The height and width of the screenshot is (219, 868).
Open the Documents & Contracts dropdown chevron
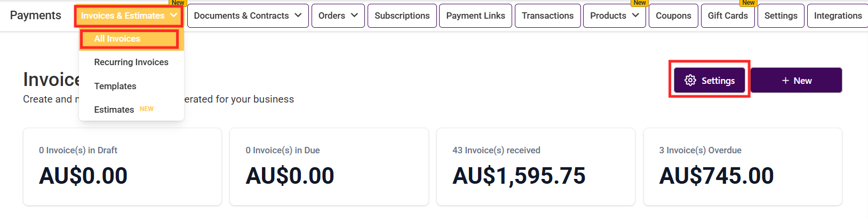[x=298, y=15]
